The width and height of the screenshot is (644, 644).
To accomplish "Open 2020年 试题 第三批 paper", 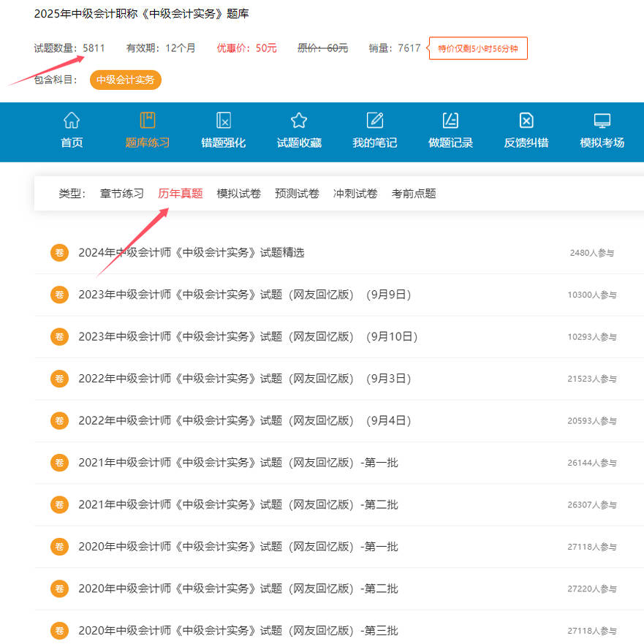I will pyautogui.click(x=238, y=631).
